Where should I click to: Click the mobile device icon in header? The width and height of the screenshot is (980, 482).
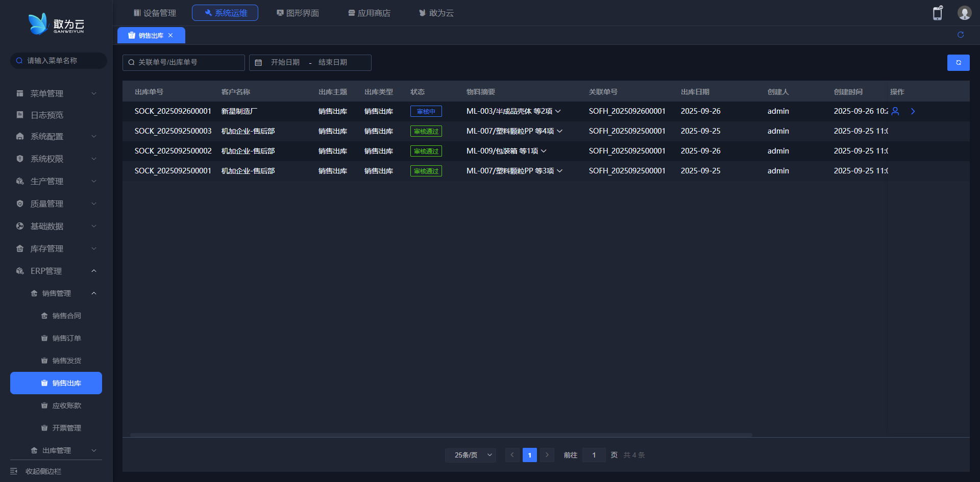[937, 13]
